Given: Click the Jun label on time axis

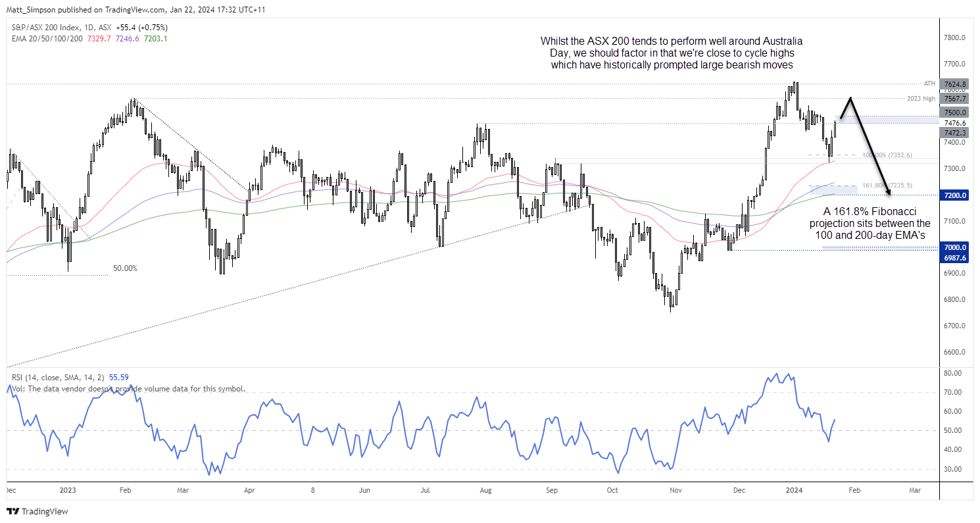Looking at the screenshot, I should click(x=365, y=490).
